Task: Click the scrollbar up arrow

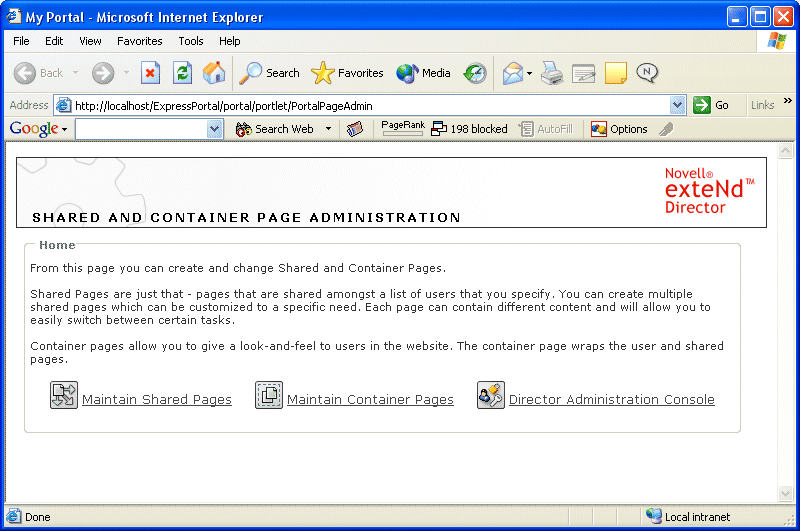Action: (785, 151)
